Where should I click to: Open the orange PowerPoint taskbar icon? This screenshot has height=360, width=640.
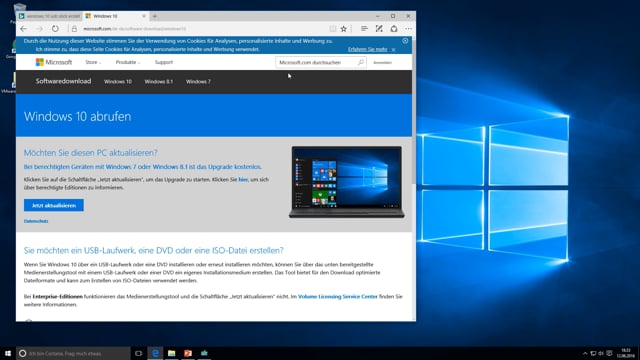(188, 353)
